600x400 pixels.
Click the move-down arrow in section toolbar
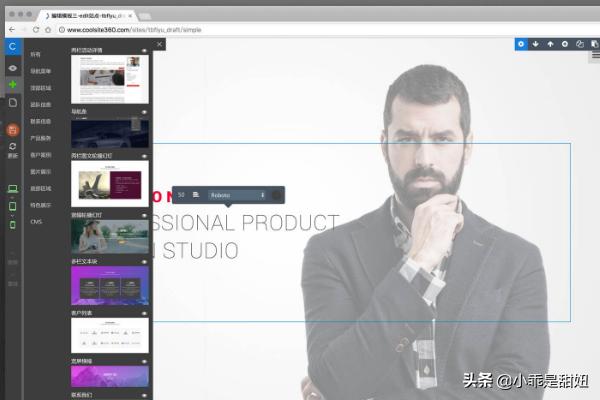coord(535,44)
